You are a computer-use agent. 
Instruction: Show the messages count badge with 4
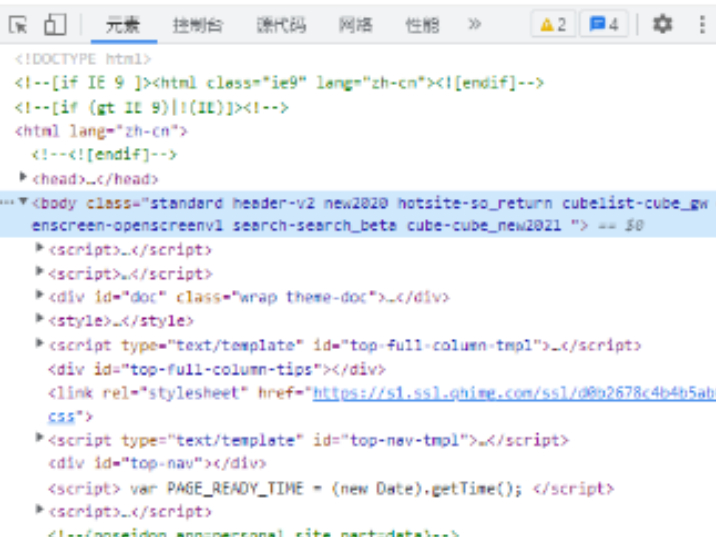point(604,24)
